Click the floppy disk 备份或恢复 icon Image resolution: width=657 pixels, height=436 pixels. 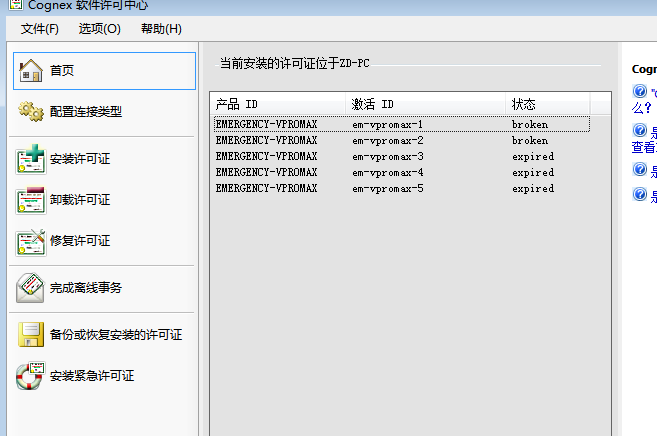(x=31, y=334)
